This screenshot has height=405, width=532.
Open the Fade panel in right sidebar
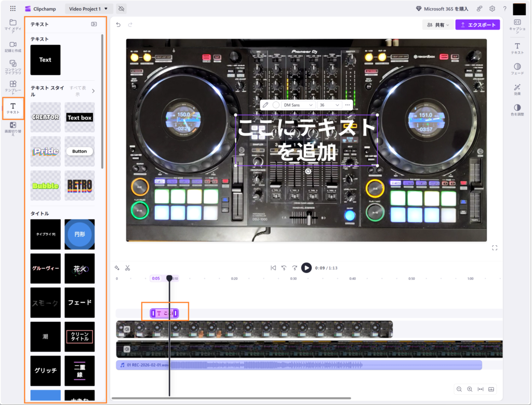517,69
